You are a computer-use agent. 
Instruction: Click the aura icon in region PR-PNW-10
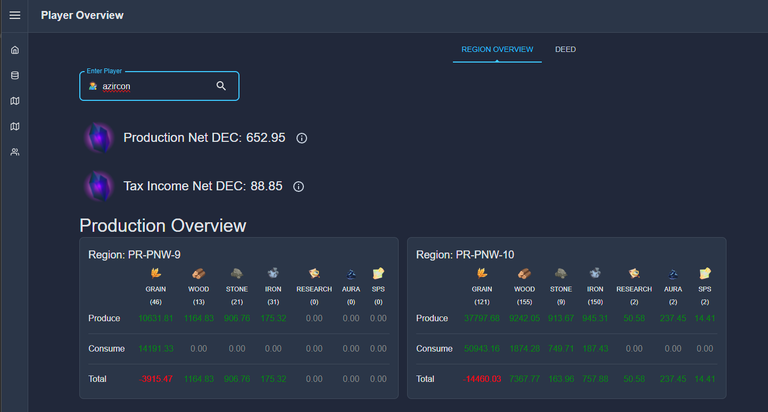tap(673, 273)
